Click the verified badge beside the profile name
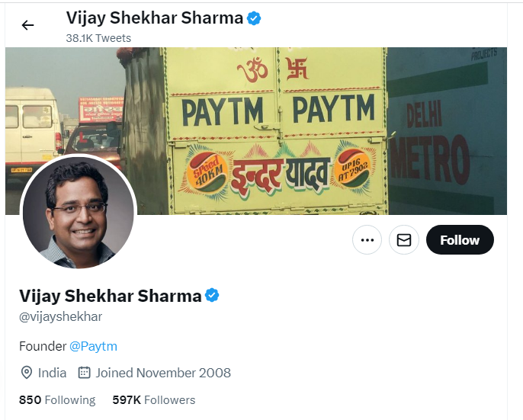Viewport: 523px width, 420px height. pos(212,296)
